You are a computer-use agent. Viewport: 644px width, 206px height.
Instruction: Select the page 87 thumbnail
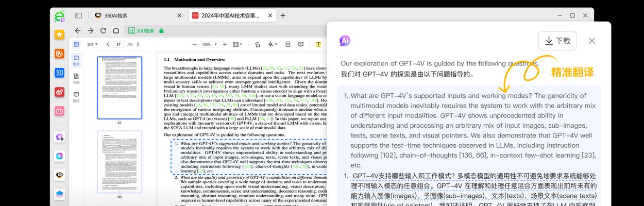(x=120, y=88)
